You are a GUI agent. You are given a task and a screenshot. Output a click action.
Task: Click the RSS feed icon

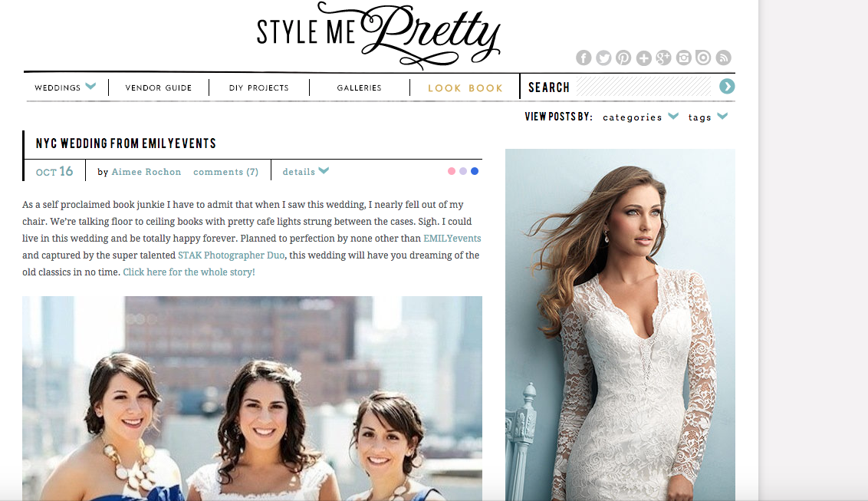pyautogui.click(x=724, y=58)
